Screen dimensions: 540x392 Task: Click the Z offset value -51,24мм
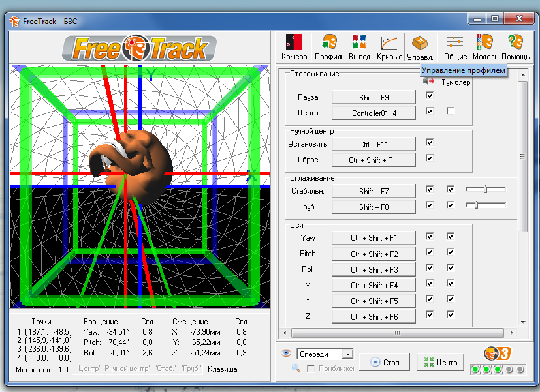(205, 353)
